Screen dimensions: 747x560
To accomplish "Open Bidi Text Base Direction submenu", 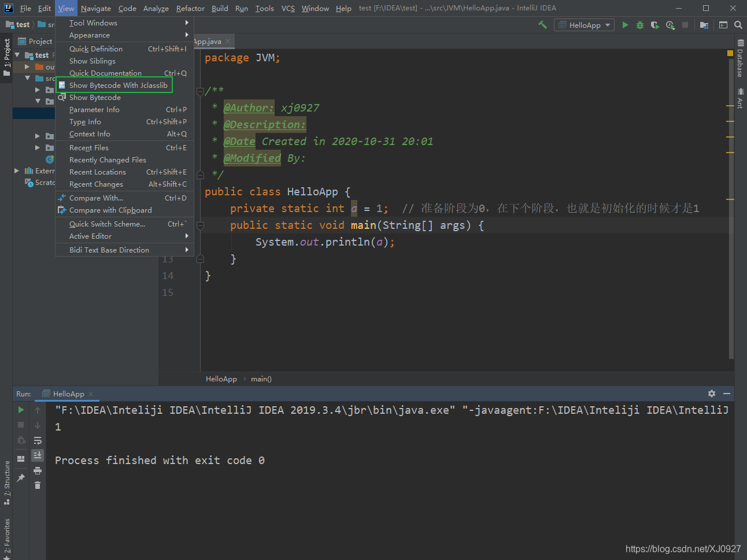I will tap(124, 250).
